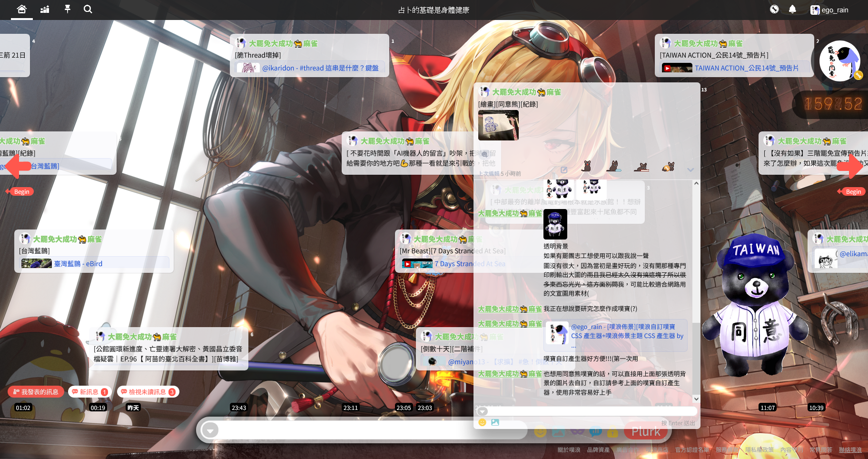Screen dimensions: 868x459
Task: Open qualifier dropdown in main composer
Action: coord(210,430)
